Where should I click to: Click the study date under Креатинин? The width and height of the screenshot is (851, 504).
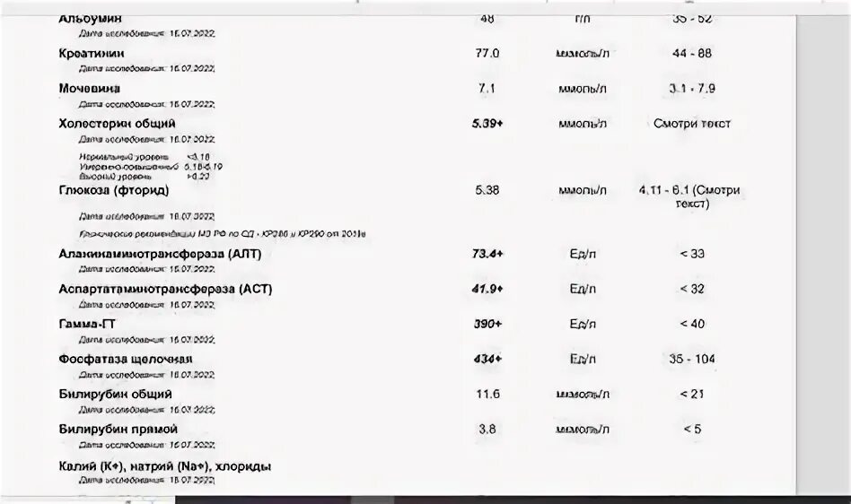[x=146, y=69]
